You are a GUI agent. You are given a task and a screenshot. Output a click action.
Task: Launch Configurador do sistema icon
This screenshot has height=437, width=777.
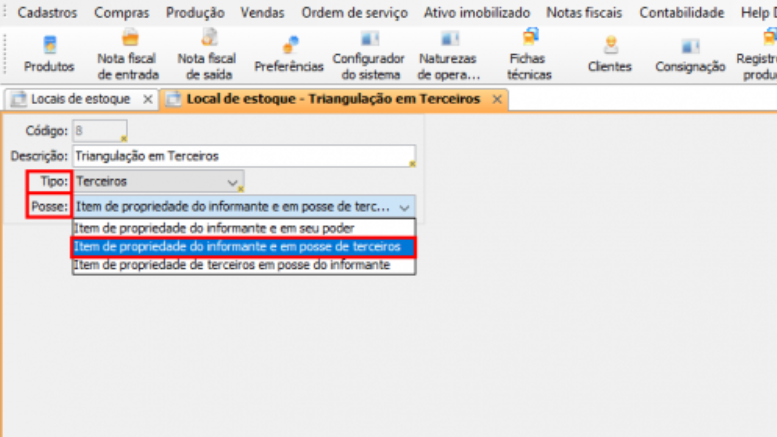[368, 53]
